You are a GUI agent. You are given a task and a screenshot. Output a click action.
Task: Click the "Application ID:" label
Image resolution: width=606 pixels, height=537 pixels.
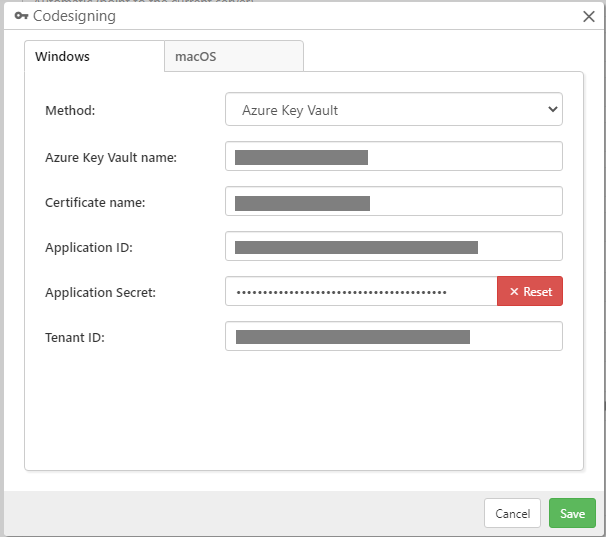click(89, 248)
